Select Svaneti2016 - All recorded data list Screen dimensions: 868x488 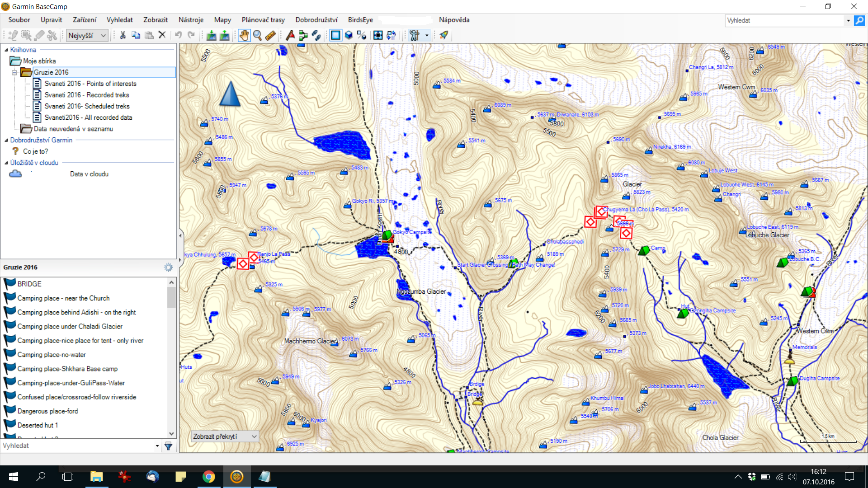(89, 117)
